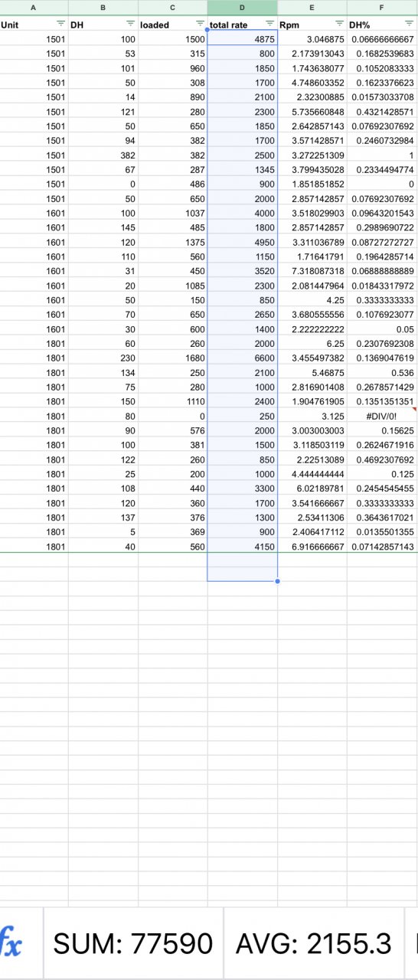The image size is (418, 980).
Task: Tap the AVG: 2155.3 chip
Action: (314, 943)
